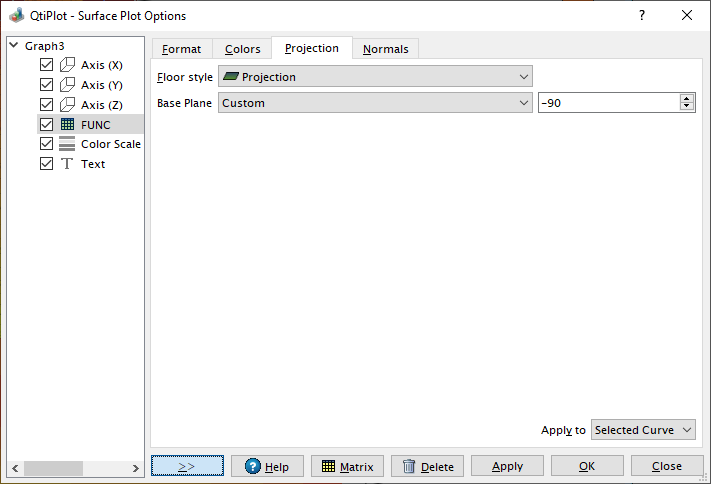This screenshot has width=711, height=484.
Task: Click the Apply button
Action: pyautogui.click(x=507, y=466)
